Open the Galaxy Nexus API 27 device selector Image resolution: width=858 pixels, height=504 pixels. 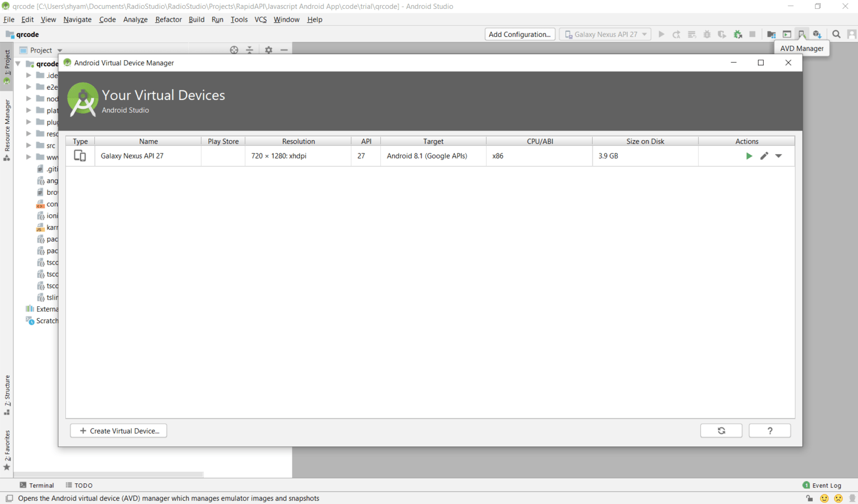pos(605,35)
